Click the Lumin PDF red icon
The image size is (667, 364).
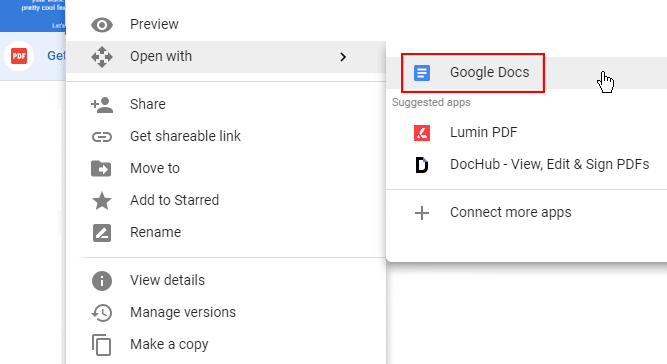pyautogui.click(x=422, y=133)
